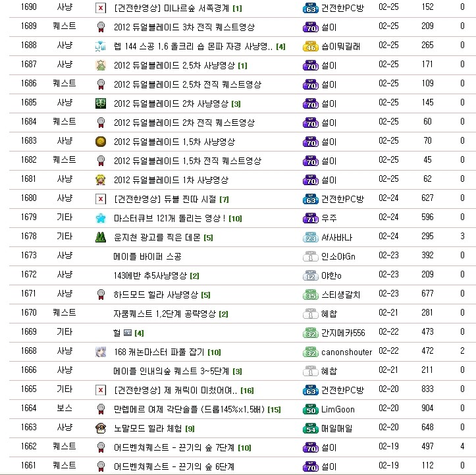Click author name 건전한PC방 on post 1690
This screenshot has width=476, height=475.
tap(342, 8)
